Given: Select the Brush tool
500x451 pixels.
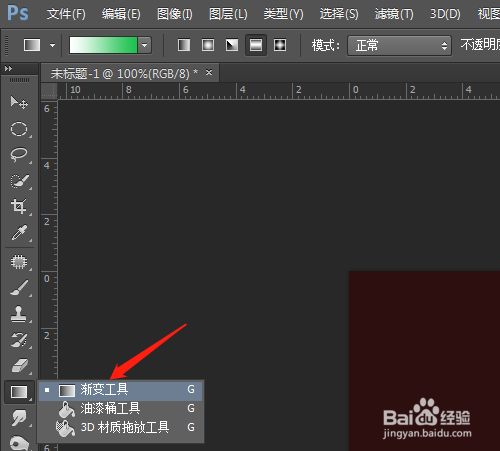Looking at the screenshot, I should coord(19,288).
